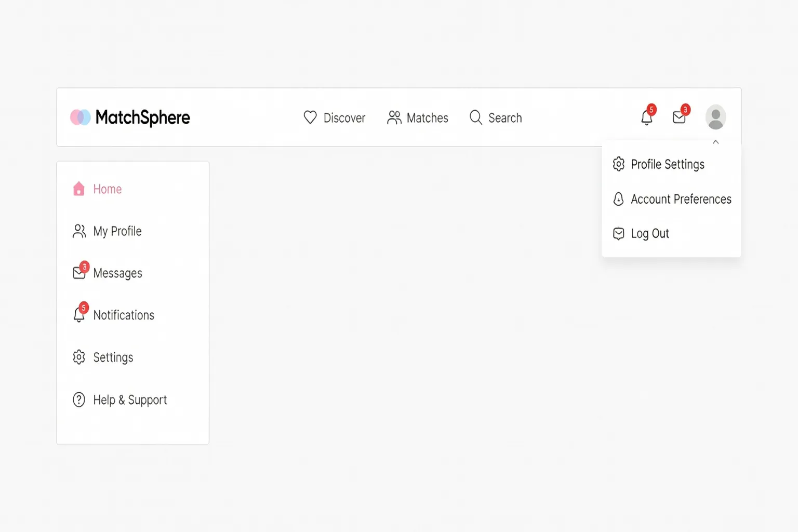Click the heart icon next to Discover
This screenshot has height=532, width=798.
pyautogui.click(x=310, y=118)
